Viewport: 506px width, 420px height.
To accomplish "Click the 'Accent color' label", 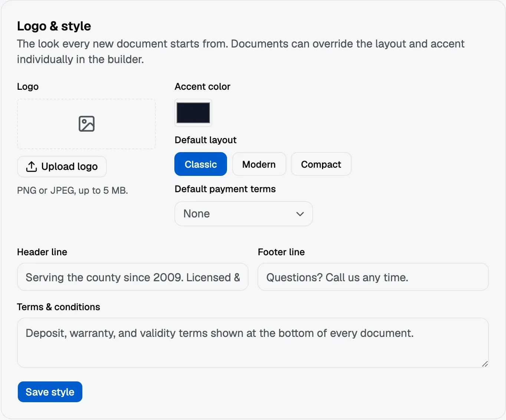I will [x=203, y=86].
